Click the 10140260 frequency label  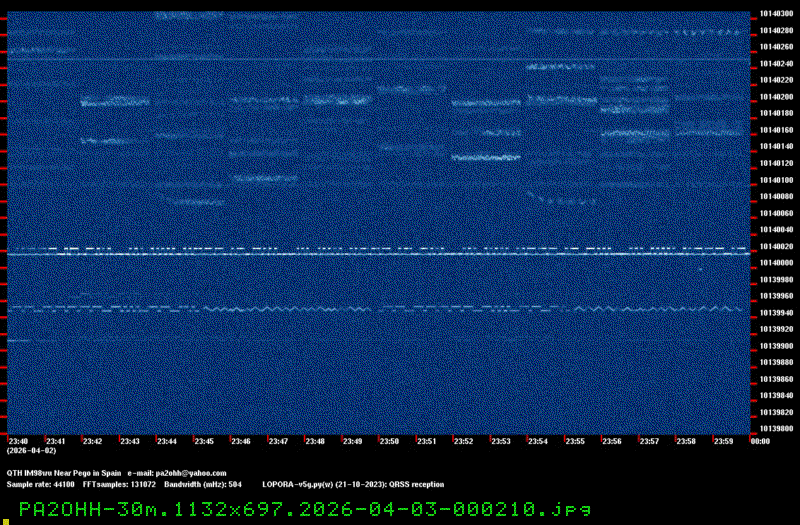click(x=777, y=47)
